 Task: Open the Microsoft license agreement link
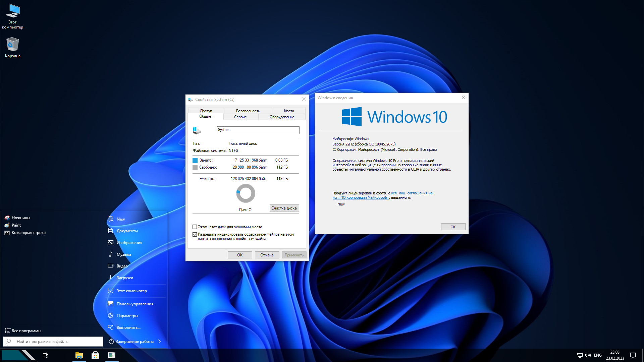click(411, 193)
